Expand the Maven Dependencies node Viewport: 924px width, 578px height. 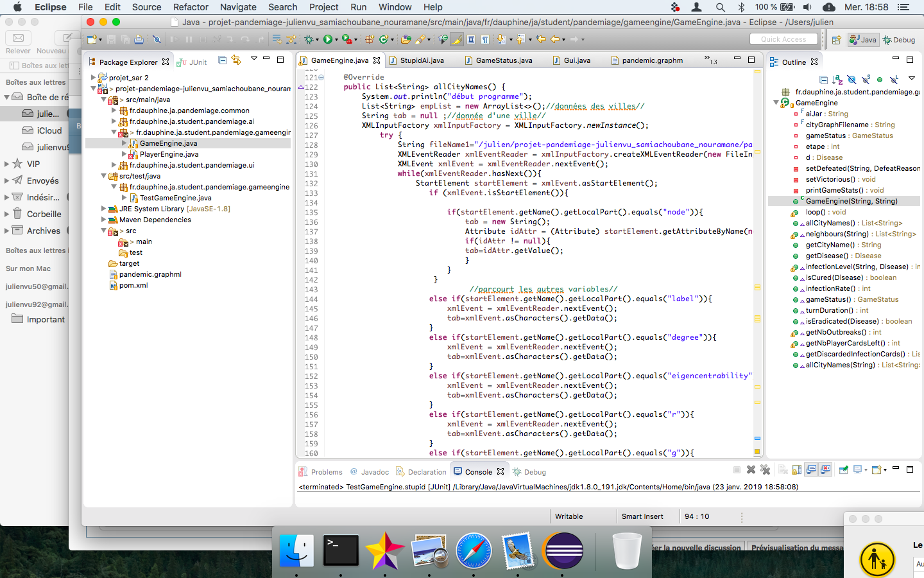[103, 220]
